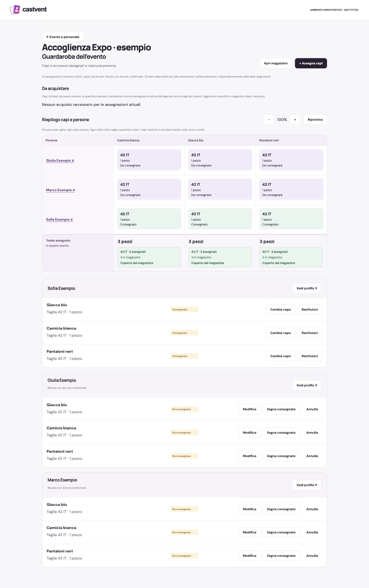Screen dimensions: 369x588
Task: Click Modifica for Marco's Giacca blu
Action: tap(249, 509)
